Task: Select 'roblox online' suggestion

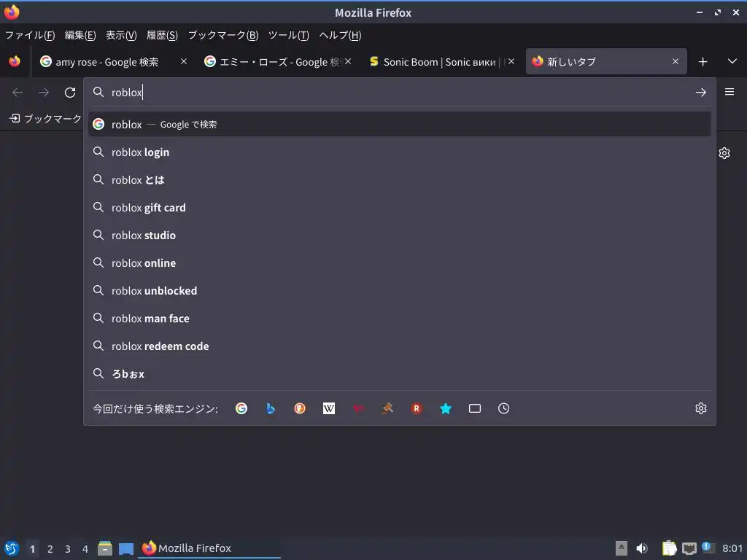Action: click(399, 262)
